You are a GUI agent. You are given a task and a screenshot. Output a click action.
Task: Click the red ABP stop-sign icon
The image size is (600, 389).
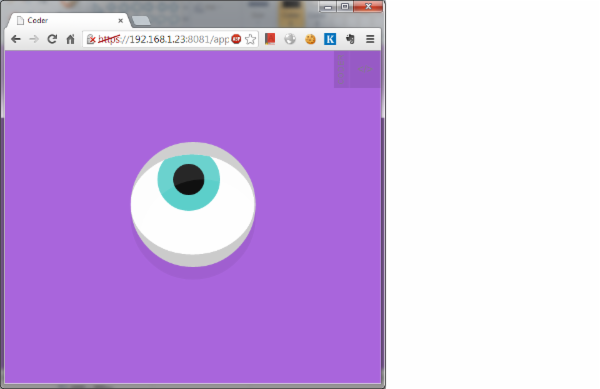(236, 39)
